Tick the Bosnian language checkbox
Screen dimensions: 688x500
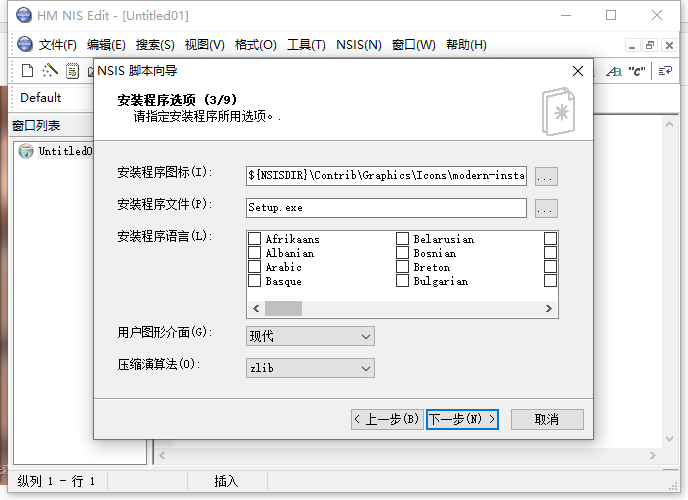[x=402, y=253]
